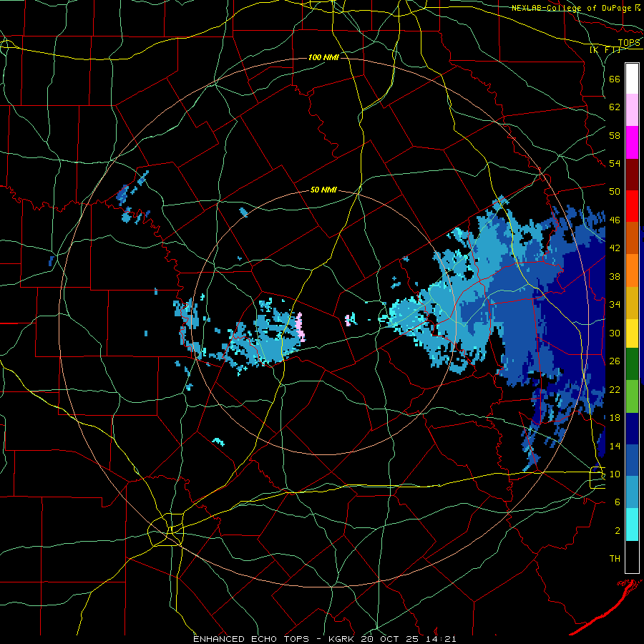Click the bright red 46 kft legend swatch
This screenshot has height=644, width=644.
[632, 206]
